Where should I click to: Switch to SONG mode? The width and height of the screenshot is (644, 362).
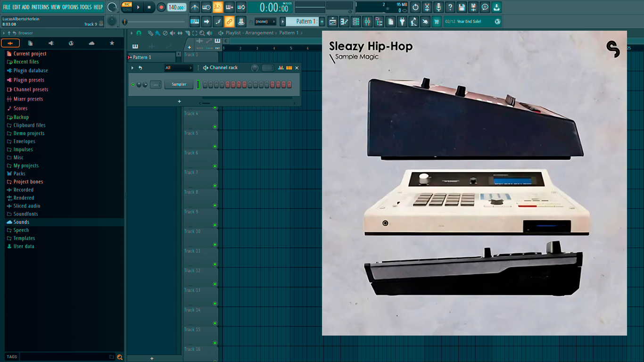127,9
